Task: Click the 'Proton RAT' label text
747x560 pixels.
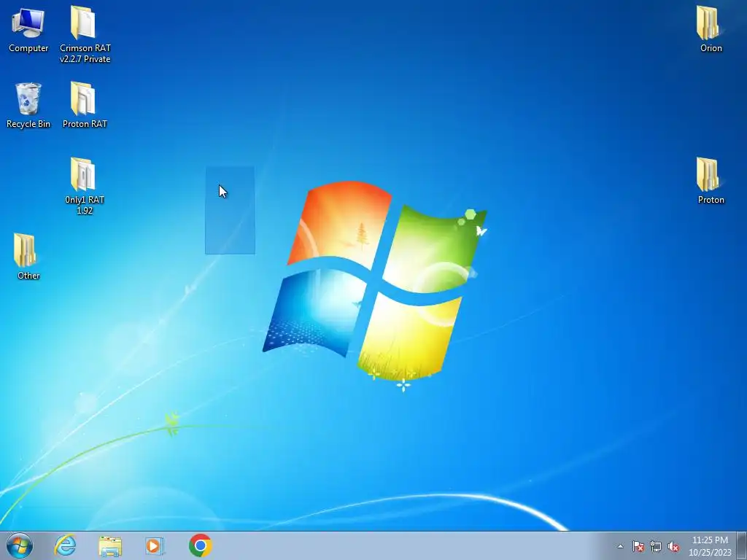Action: 85,124
